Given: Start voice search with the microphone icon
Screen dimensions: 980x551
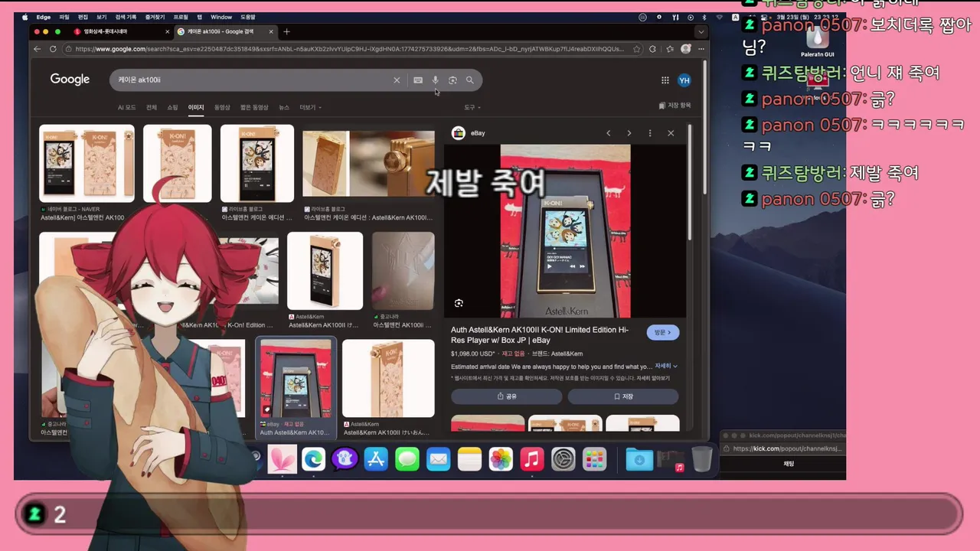Looking at the screenshot, I should coord(436,80).
